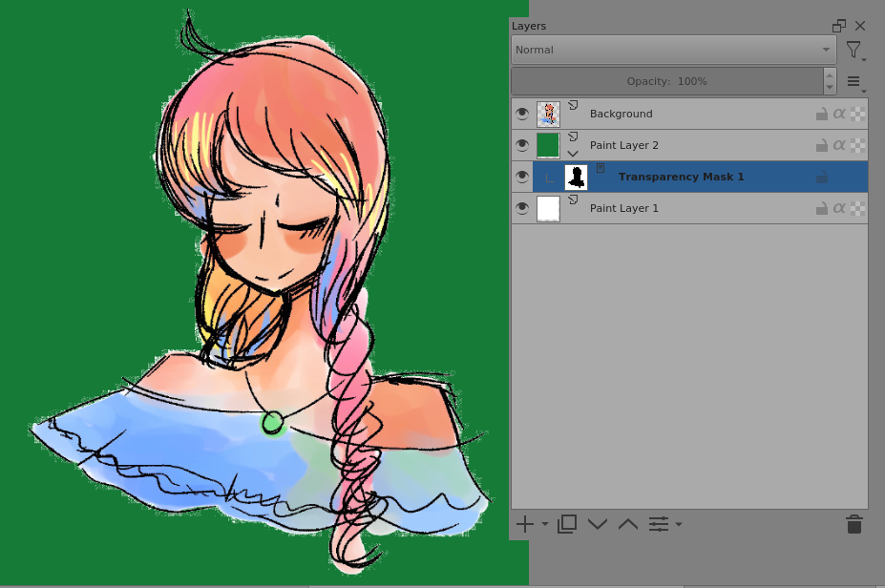Image resolution: width=885 pixels, height=588 pixels.
Task: Close the Layers docker
Action: [x=860, y=26]
